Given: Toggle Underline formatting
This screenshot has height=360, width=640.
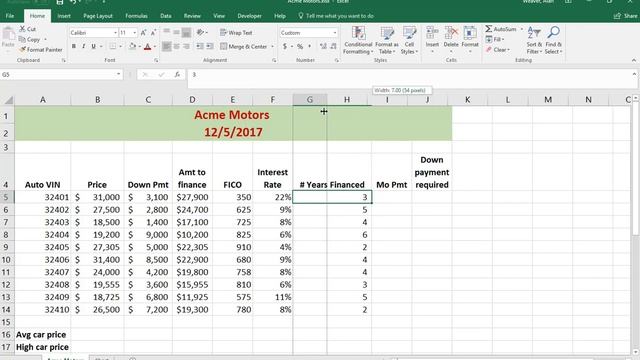Looking at the screenshot, I should pos(93,47).
